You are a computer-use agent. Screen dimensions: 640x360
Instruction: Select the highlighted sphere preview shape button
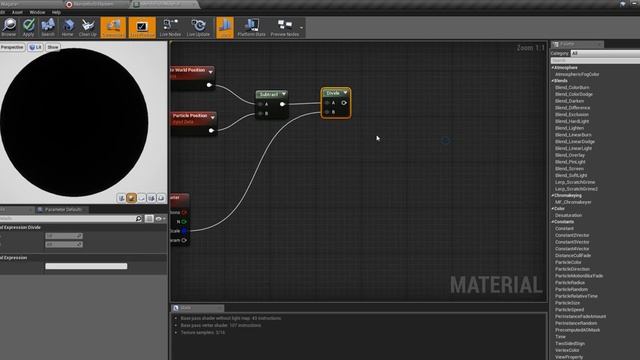tap(131, 198)
